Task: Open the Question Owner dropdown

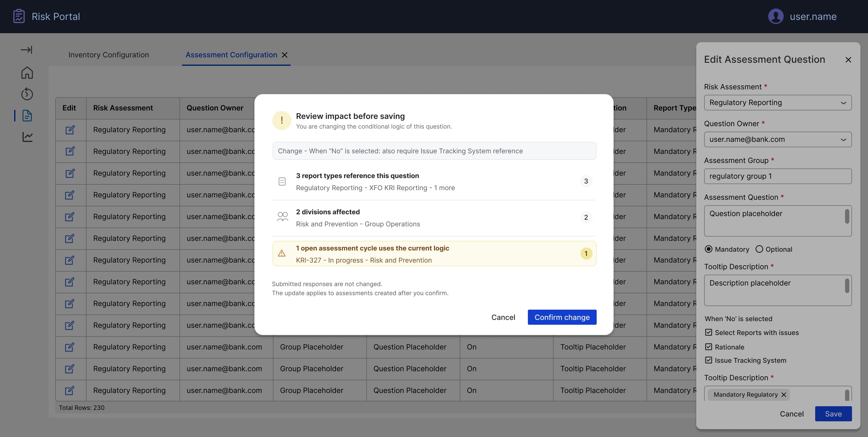Action: [x=778, y=139]
